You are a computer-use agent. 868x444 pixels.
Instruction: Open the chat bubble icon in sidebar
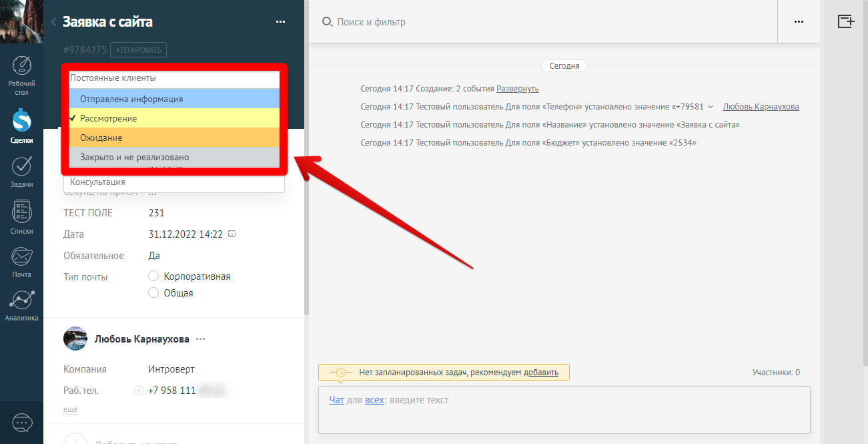[22, 423]
